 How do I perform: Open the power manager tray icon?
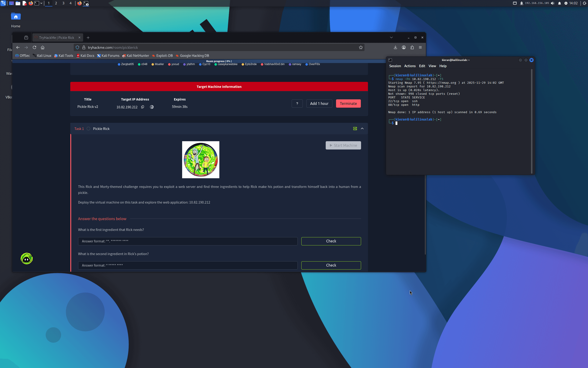pyautogui.click(x=566, y=3)
